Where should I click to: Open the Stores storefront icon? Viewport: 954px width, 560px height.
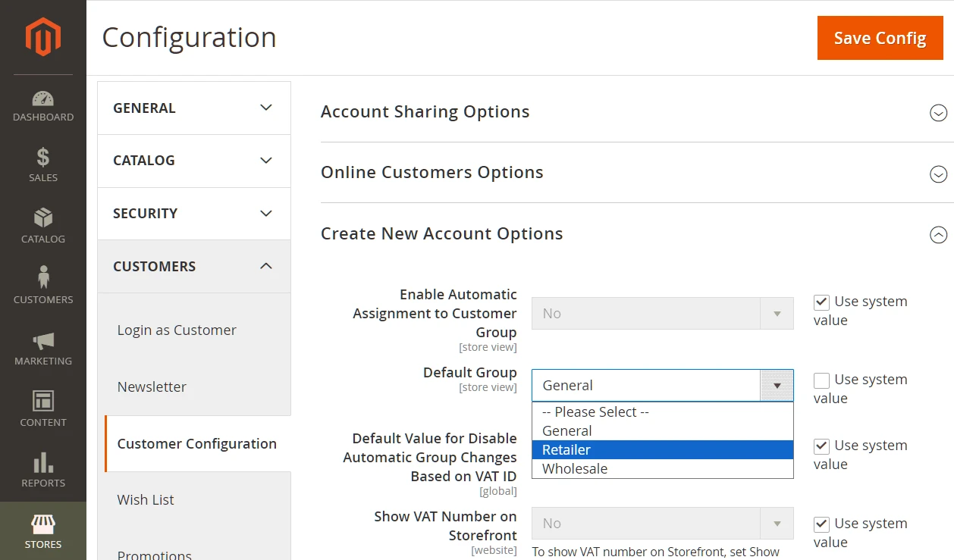pyautogui.click(x=43, y=524)
